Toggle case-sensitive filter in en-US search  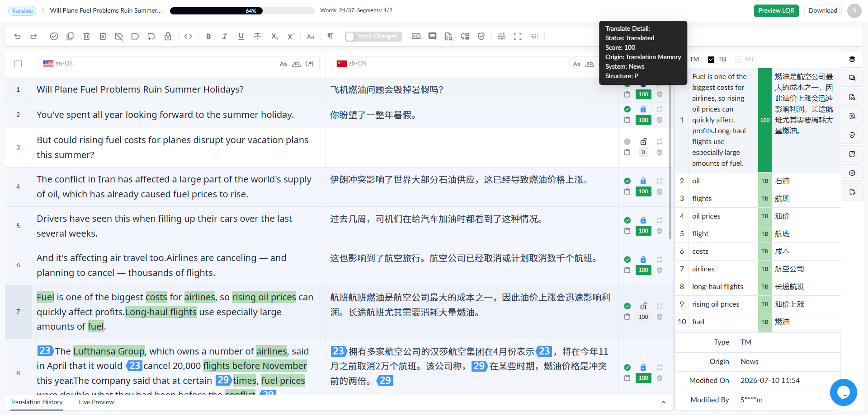(283, 64)
